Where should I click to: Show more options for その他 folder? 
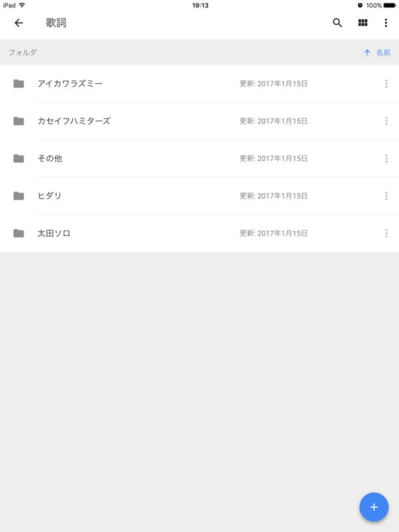(386, 158)
